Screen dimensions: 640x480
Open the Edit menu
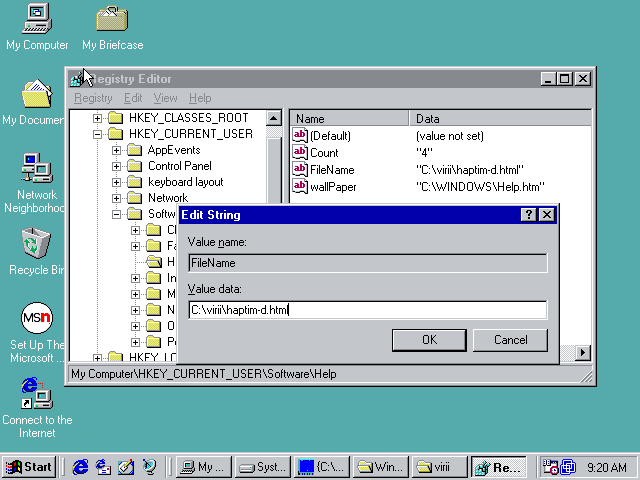(x=133, y=98)
